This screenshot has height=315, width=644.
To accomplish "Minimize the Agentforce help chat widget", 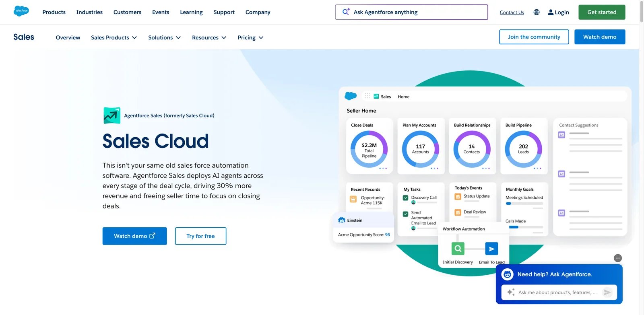I will (x=618, y=258).
